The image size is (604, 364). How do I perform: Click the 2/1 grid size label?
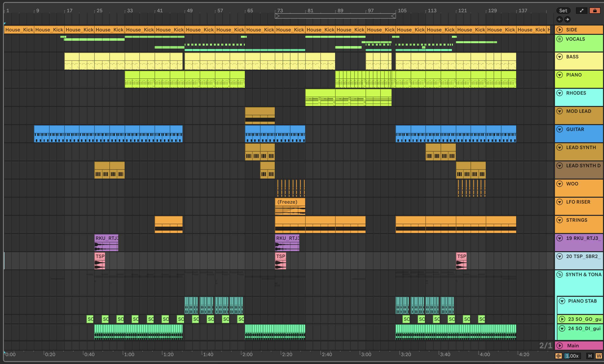[546, 346]
